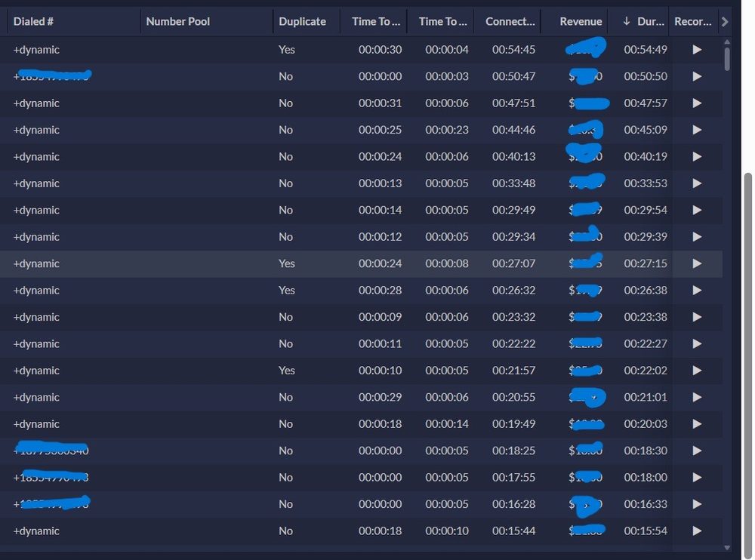Select connected time 00:15:44 cell
The width and height of the screenshot is (755, 560).
(x=513, y=531)
